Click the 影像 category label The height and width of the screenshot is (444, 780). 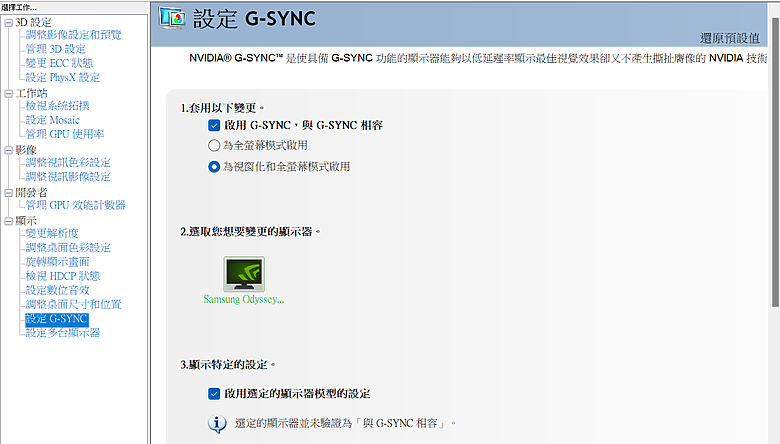pos(26,150)
